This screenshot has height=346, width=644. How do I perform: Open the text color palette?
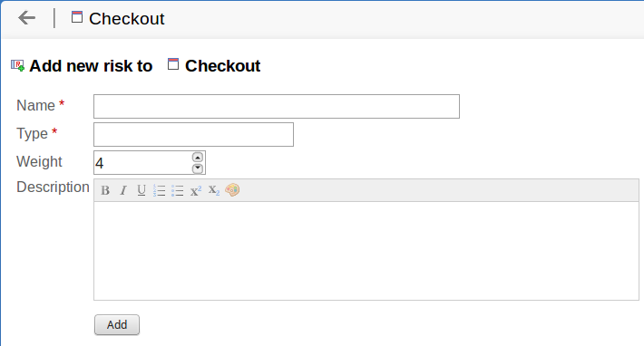click(x=232, y=190)
